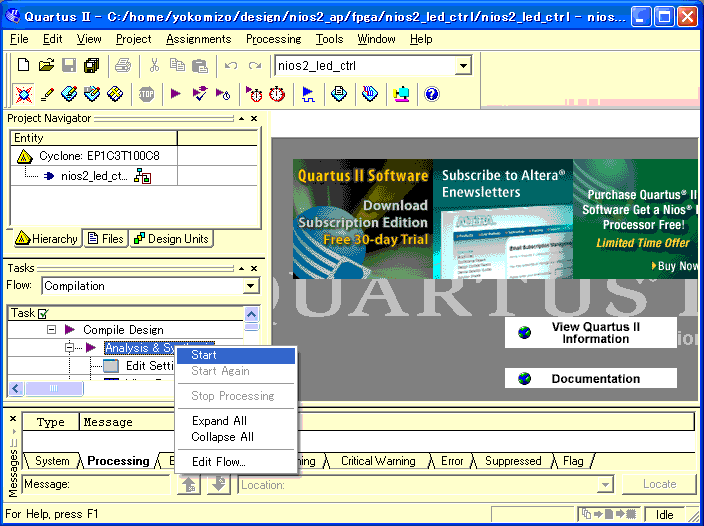This screenshot has height=526, width=704.
Task: Open the File menu
Action: point(19,39)
